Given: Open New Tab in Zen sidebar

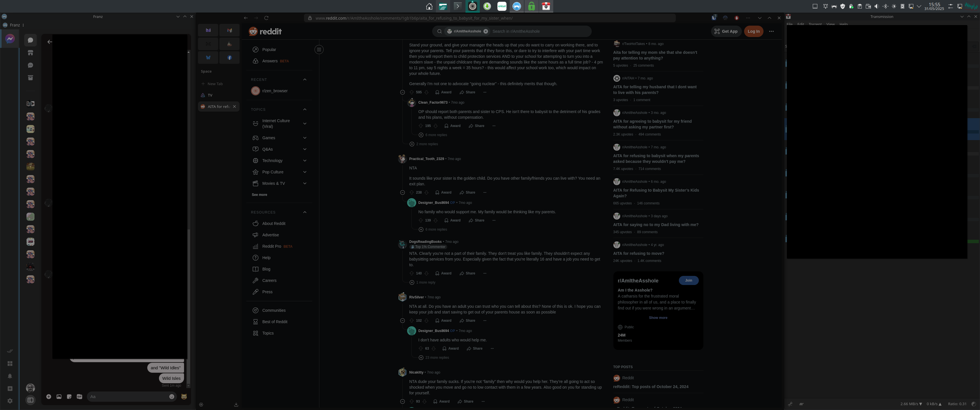Looking at the screenshot, I should pyautogui.click(x=215, y=84).
